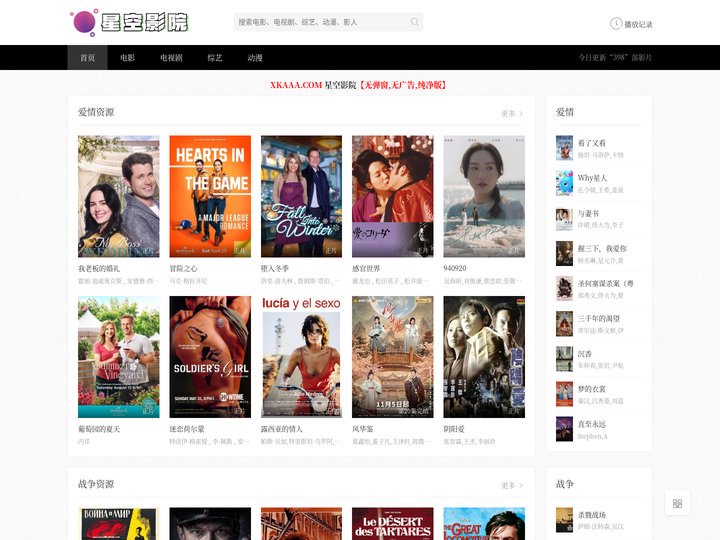Open 与妻书 in the sidebar list
The width and height of the screenshot is (720, 540).
pos(588,214)
